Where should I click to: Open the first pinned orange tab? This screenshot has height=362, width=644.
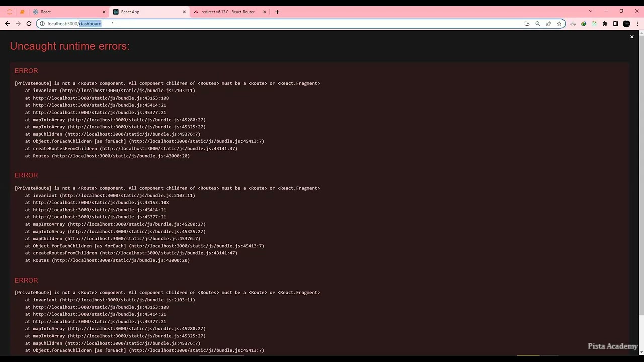9,12
